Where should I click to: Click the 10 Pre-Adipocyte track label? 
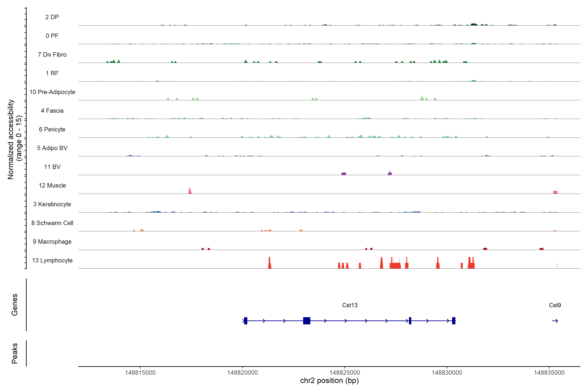(52, 92)
